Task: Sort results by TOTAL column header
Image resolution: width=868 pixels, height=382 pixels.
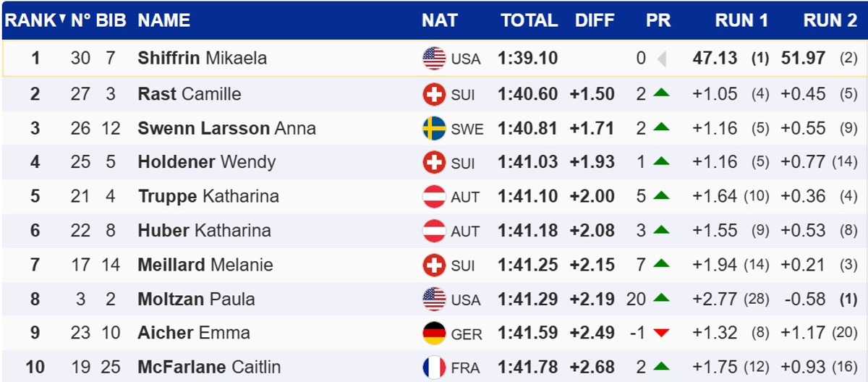Action: (528, 20)
